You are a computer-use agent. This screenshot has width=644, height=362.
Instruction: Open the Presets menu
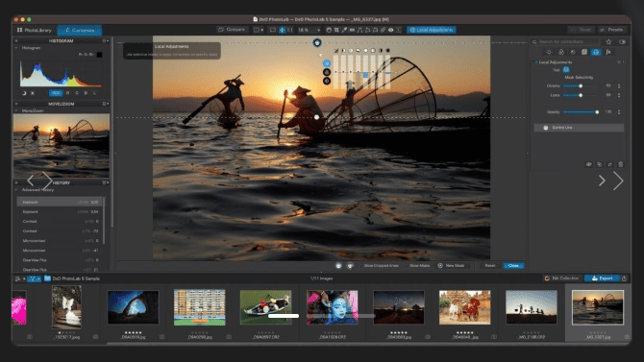tap(612, 30)
